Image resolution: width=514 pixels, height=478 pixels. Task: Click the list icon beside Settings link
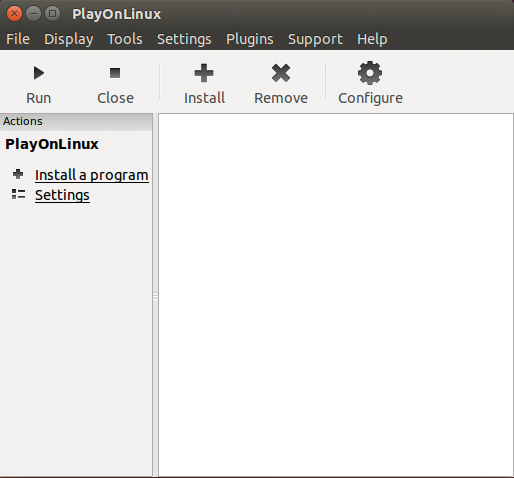pyautogui.click(x=18, y=194)
